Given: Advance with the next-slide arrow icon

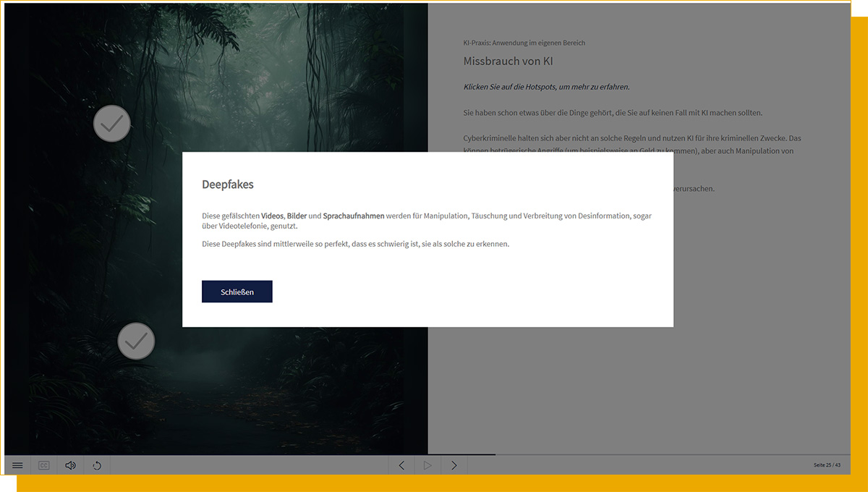Looking at the screenshot, I should (454, 465).
